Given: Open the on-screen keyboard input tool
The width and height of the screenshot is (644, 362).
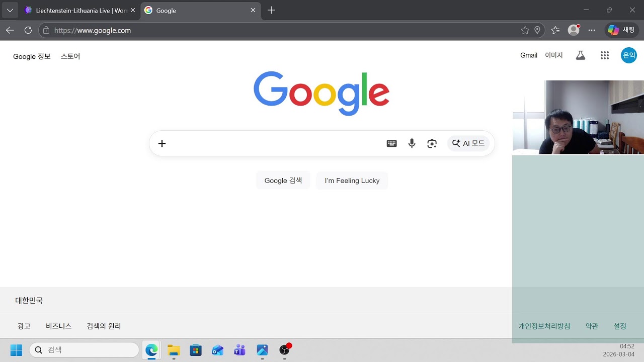Looking at the screenshot, I should point(391,143).
